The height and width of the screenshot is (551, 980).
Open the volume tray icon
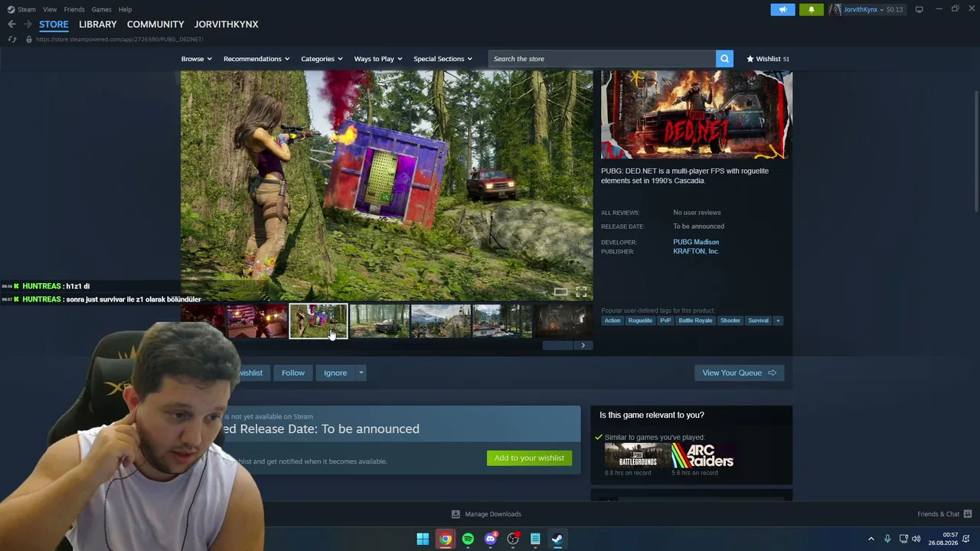click(x=916, y=539)
